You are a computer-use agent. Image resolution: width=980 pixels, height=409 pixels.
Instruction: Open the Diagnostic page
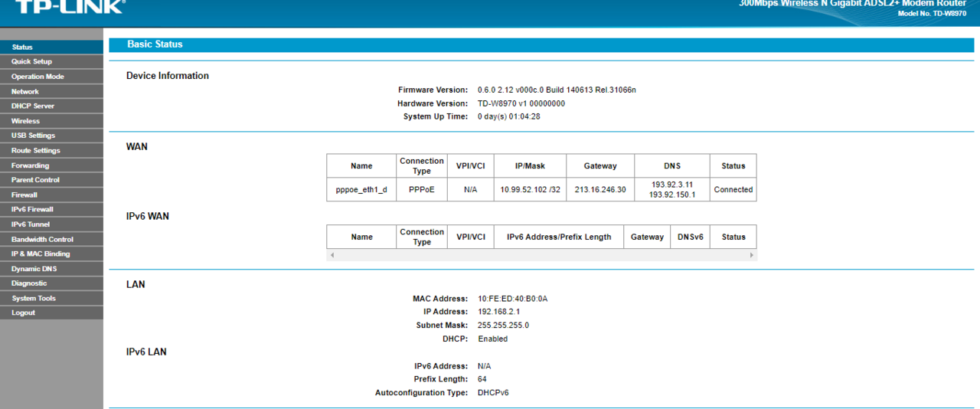pos(51,283)
